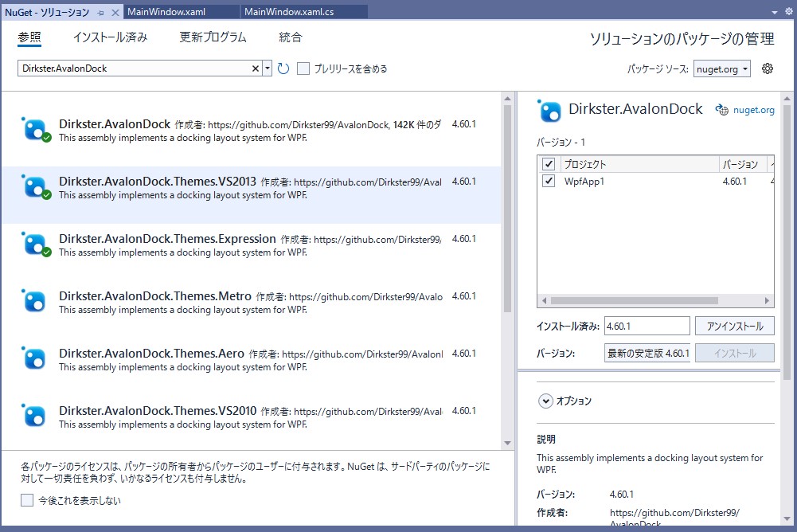Click the Dirkster.AvalonDock package icon in list
The width and height of the screenshot is (797, 532).
[35, 130]
